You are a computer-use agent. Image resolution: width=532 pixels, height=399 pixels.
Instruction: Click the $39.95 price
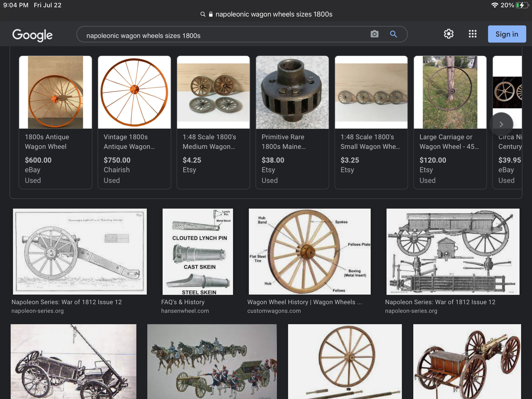click(510, 160)
